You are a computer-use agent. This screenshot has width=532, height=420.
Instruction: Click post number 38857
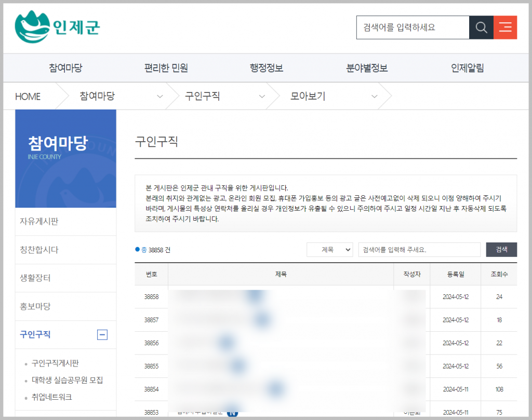(151, 320)
